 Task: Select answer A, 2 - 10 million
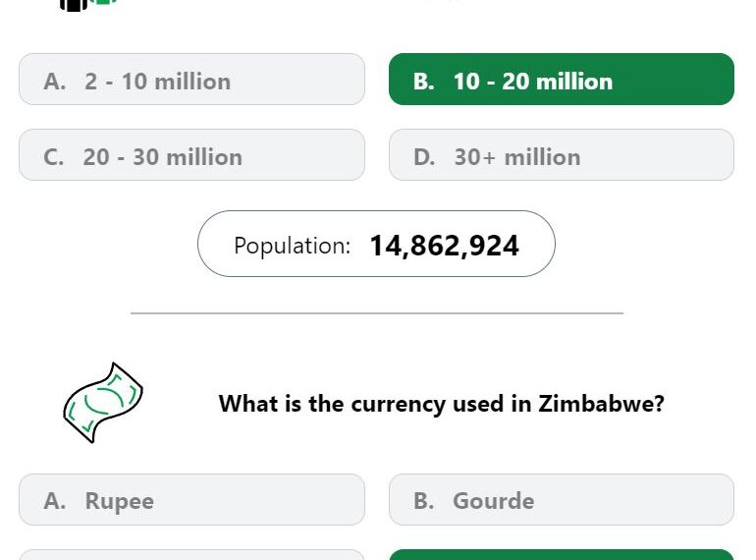(191, 80)
